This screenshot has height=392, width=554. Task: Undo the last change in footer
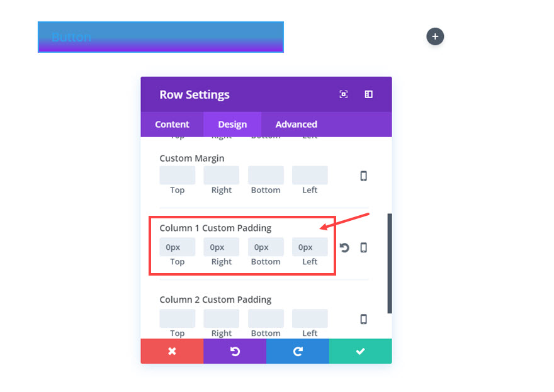coord(235,351)
